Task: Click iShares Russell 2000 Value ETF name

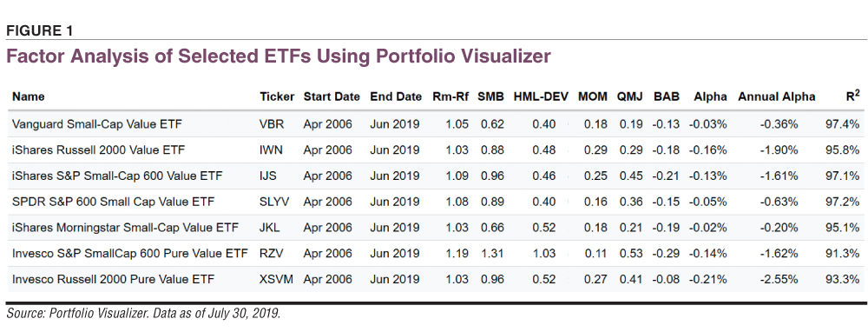Action: [x=99, y=150]
